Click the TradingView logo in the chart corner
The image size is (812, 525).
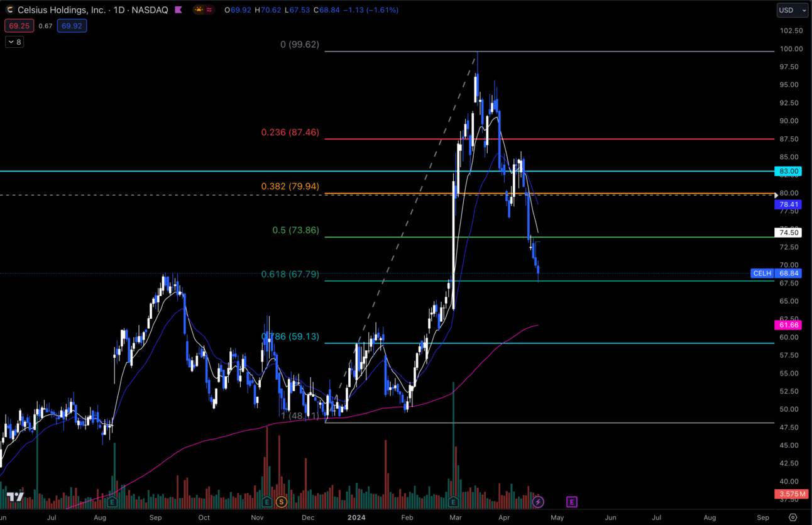point(16,497)
